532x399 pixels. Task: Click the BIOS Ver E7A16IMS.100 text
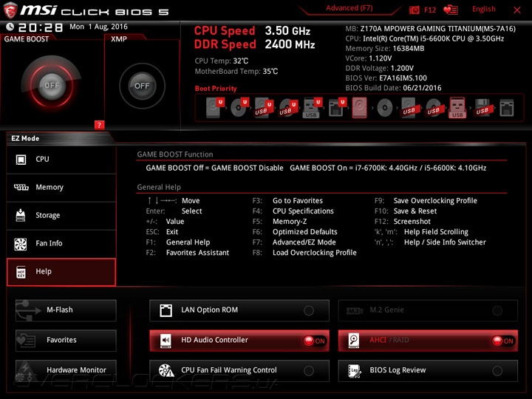coord(386,78)
